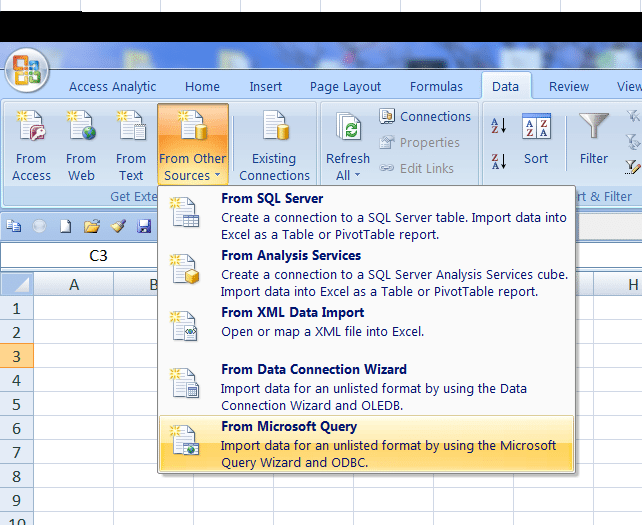Select row 4 header
The image size is (642, 525).
click(16, 380)
